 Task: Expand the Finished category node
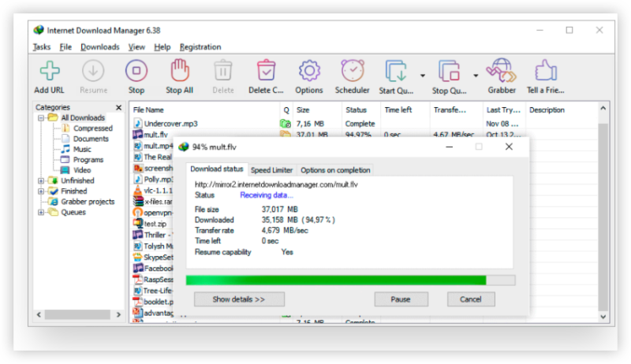[41, 191]
